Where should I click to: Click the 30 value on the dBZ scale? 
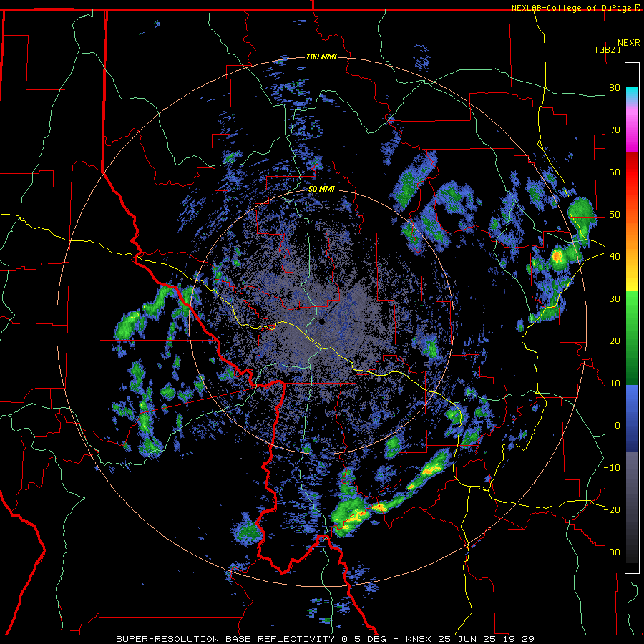pyautogui.click(x=615, y=298)
